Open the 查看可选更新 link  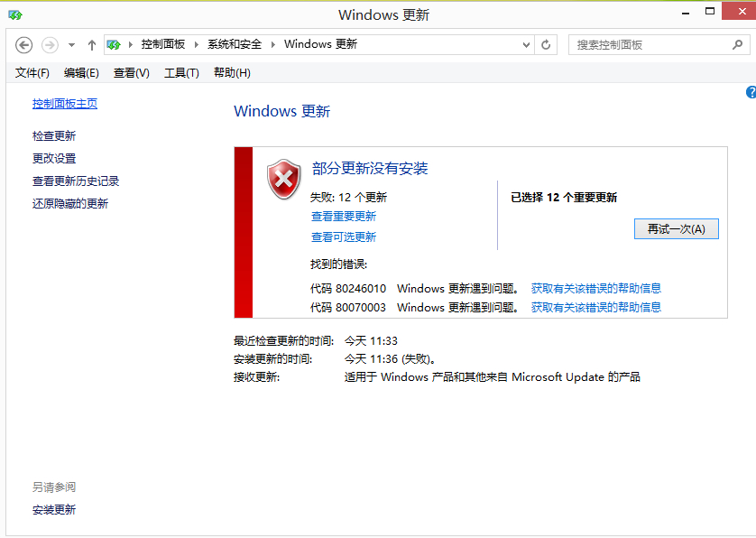[x=344, y=237]
